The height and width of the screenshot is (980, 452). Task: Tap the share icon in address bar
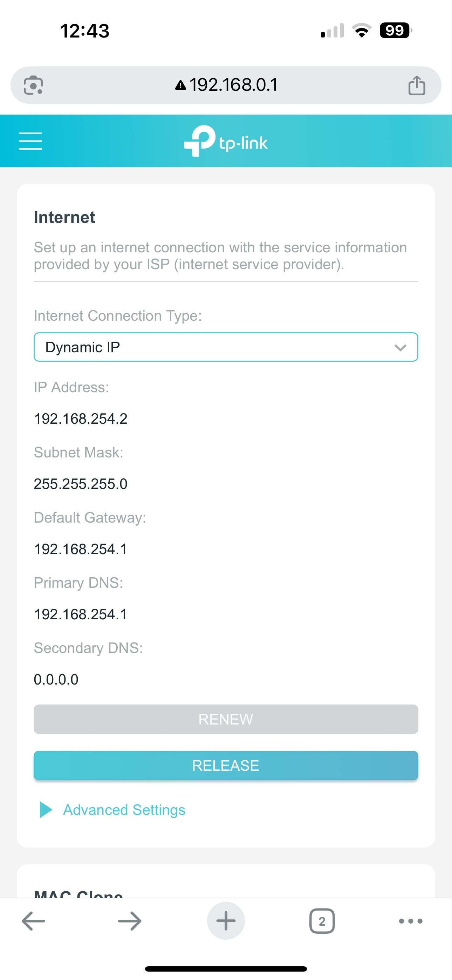point(417,85)
